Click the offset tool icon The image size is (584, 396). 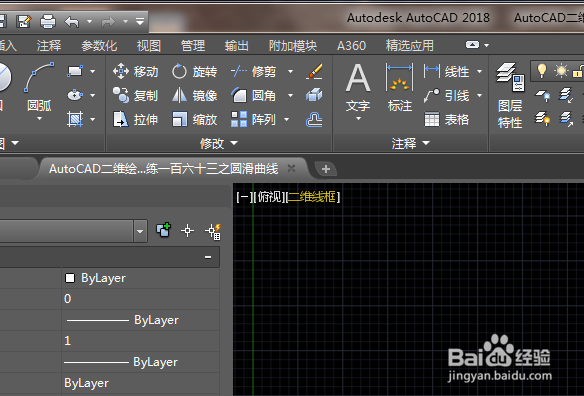click(x=314, y=120)
